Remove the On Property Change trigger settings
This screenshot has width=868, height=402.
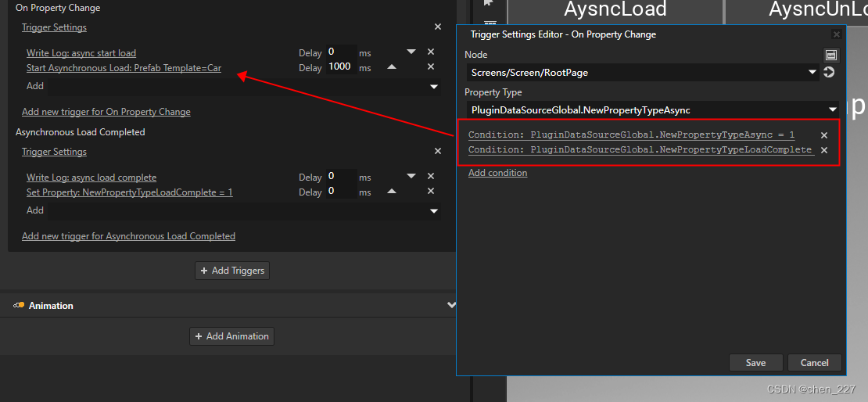point(438,27)
